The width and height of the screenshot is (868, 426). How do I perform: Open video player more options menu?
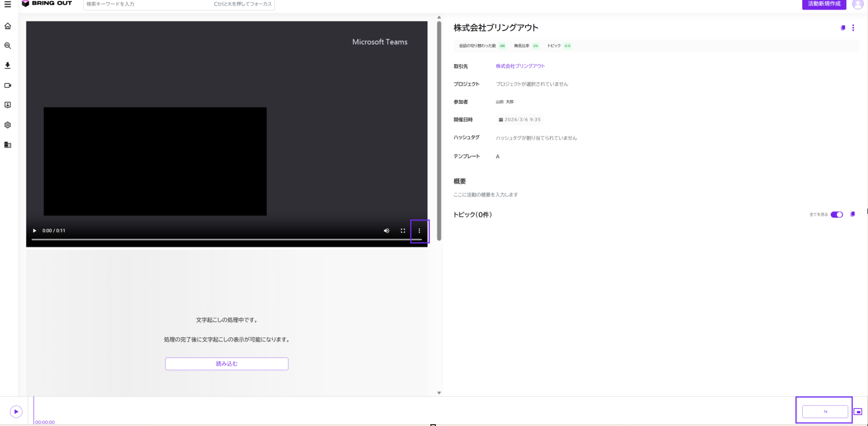(419, 231)
